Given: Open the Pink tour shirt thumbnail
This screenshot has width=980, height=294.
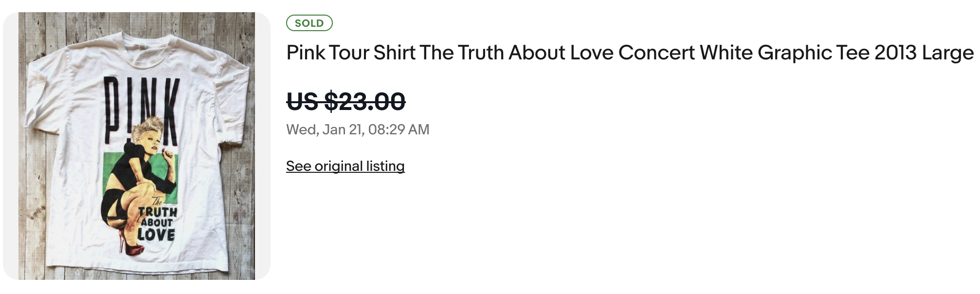Looking at the screenshot, I should tap(137, 146).
